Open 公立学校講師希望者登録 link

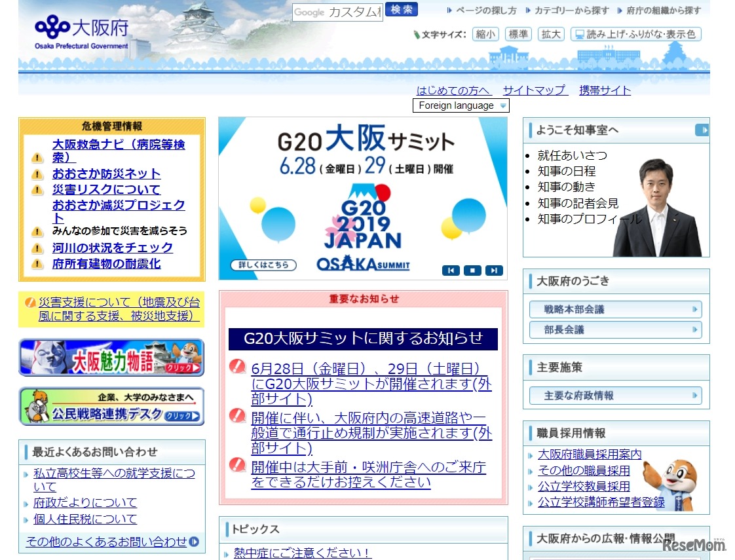(601, 502)
